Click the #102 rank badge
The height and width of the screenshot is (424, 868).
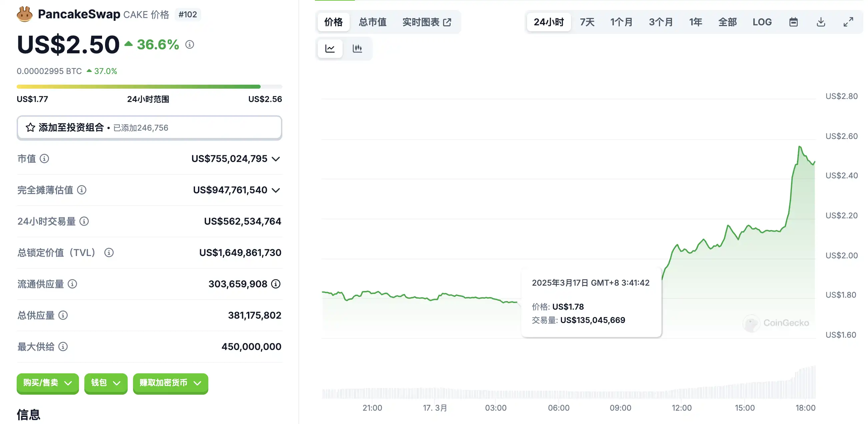click(x=188, y=14)
